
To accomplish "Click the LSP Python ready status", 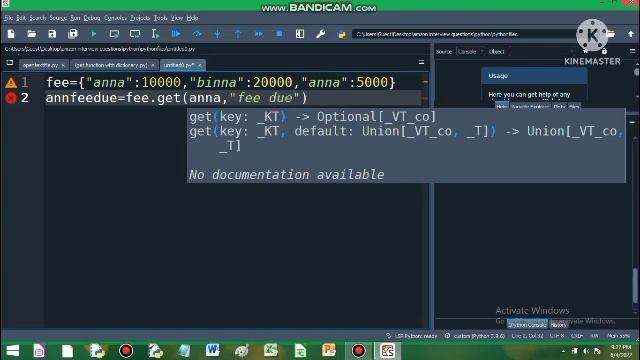I will click(411, 336).
